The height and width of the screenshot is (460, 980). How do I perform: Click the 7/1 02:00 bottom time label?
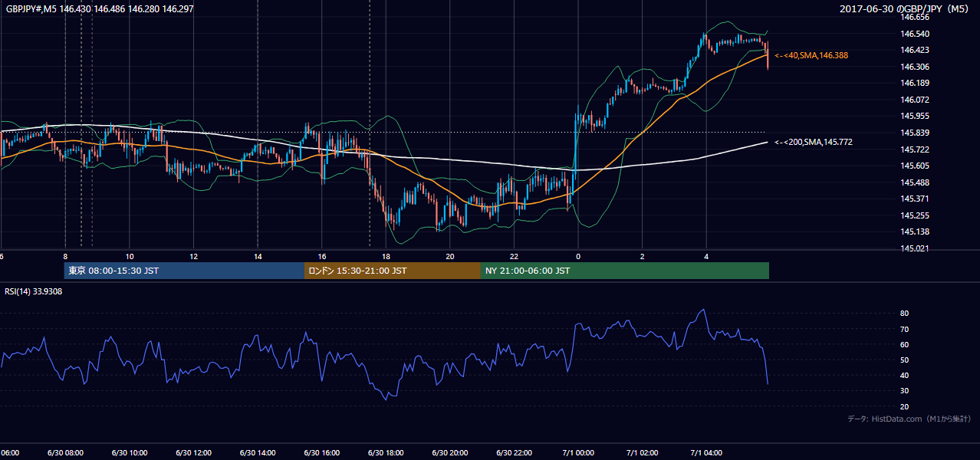643,453
